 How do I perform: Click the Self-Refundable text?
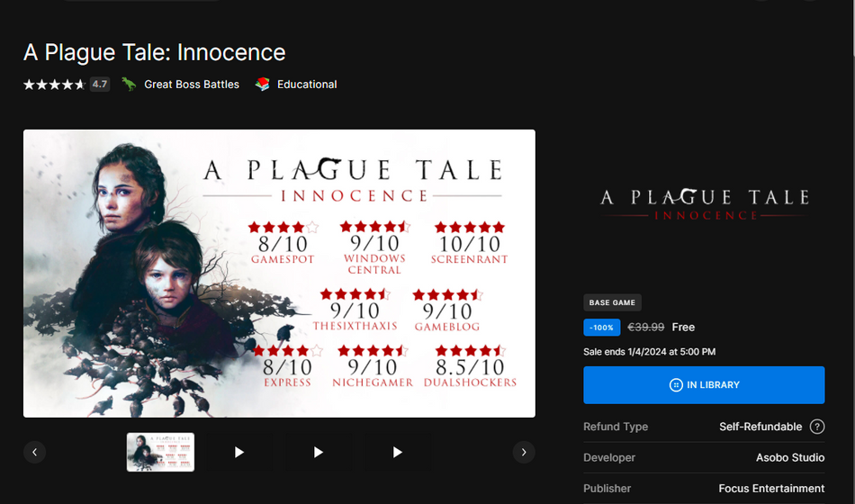(760, 427)
